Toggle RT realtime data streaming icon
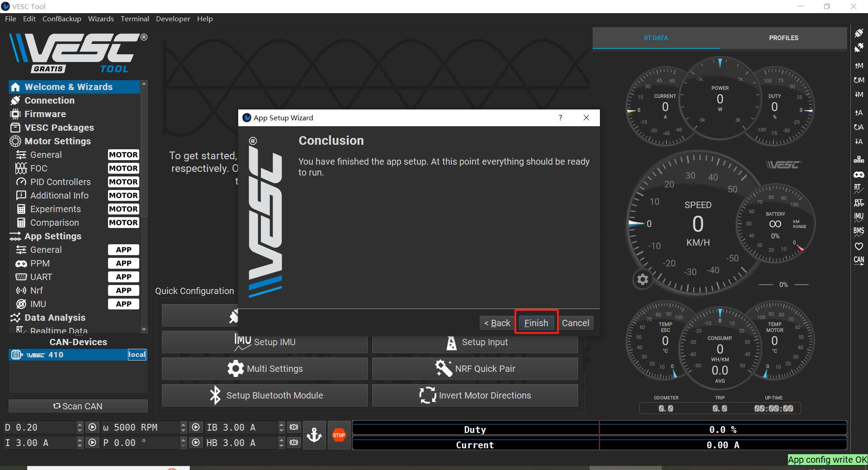 pyautogui.click(x=859, y=189)
